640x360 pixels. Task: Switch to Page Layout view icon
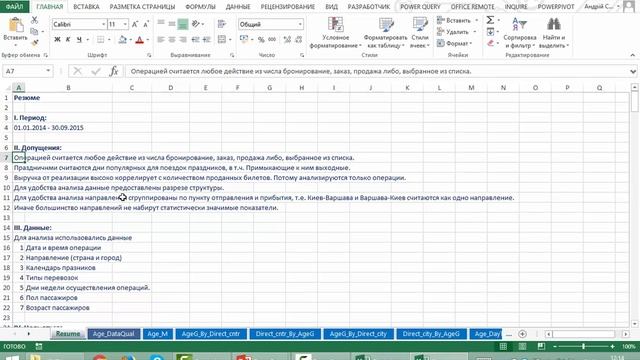tap(522, 347)
